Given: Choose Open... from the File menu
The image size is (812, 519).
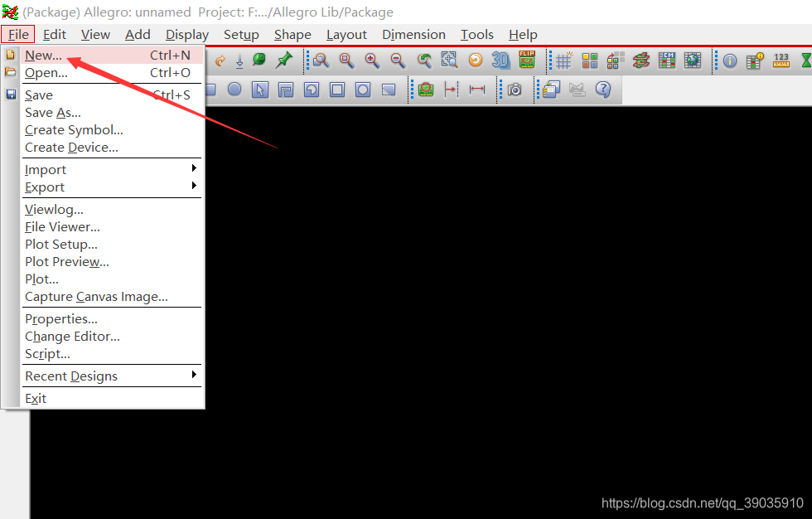Looking at the screenshot, I should click(x=113, y=73).
